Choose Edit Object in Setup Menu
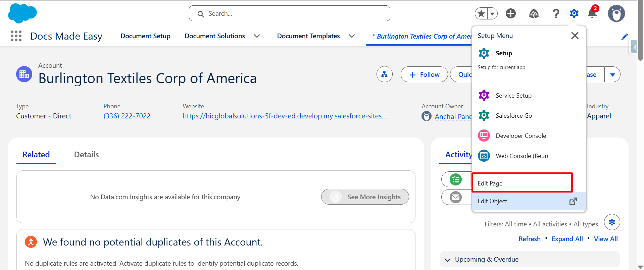 529,201
